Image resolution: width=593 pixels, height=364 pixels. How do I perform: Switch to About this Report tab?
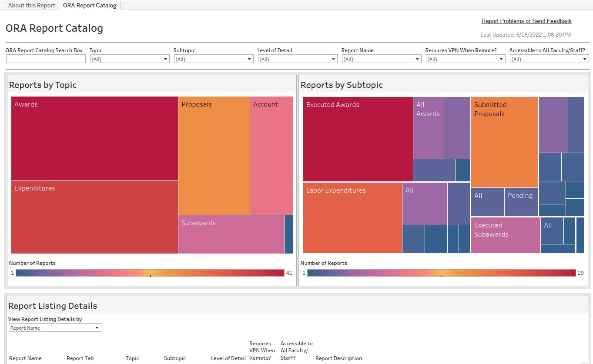coord(32,6)
